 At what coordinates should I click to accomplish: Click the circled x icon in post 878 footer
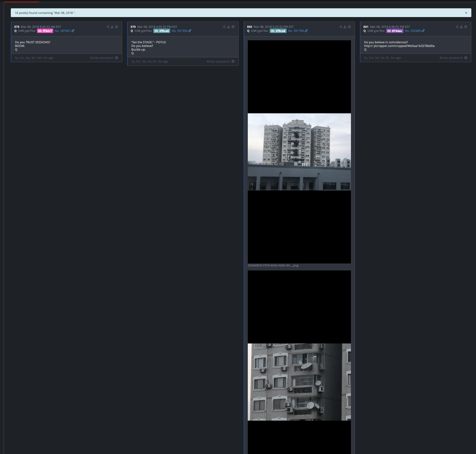(x=117, y=58)
